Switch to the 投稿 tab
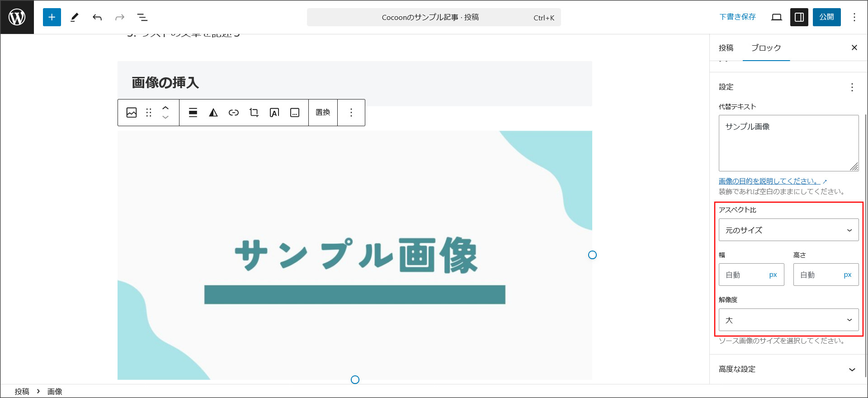The image size is (868, 398). (x=726, y=48)
